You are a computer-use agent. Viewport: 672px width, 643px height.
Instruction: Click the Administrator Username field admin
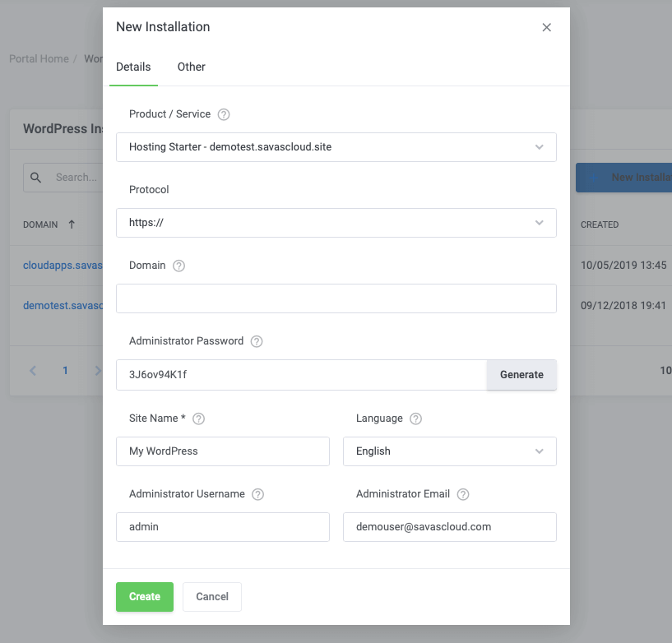click(222, 527)
